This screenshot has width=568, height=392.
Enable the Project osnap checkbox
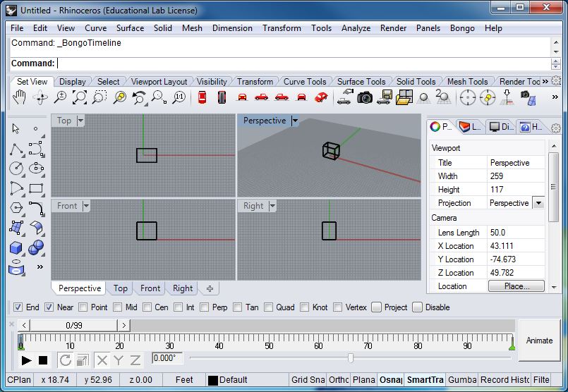point(376,307)
